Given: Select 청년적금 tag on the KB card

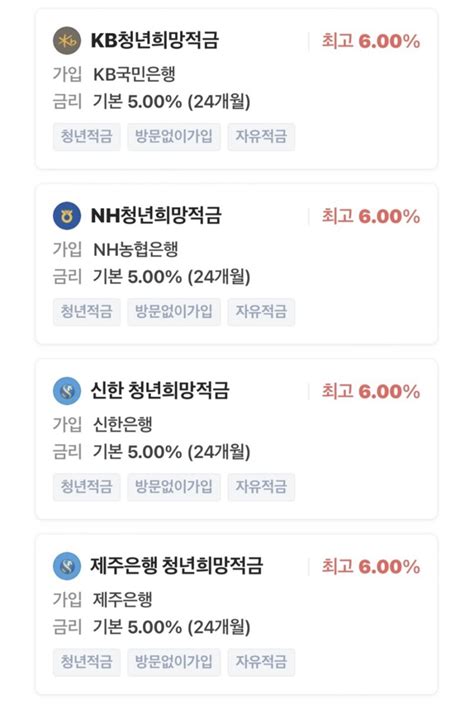Looking at the screenshot, I should tap(87, 136).
